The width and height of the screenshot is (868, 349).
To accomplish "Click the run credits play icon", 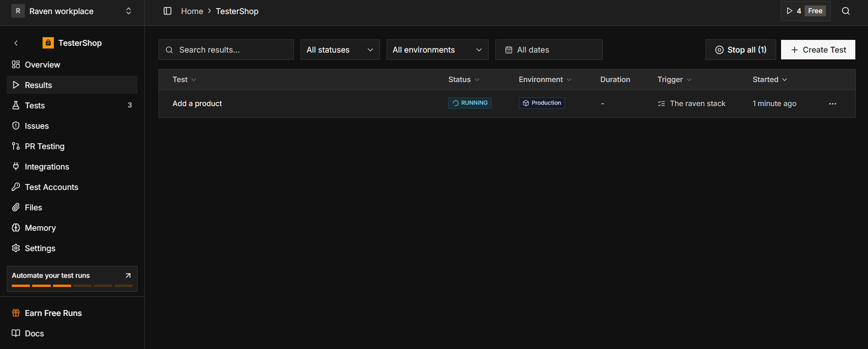I will 790,11.
